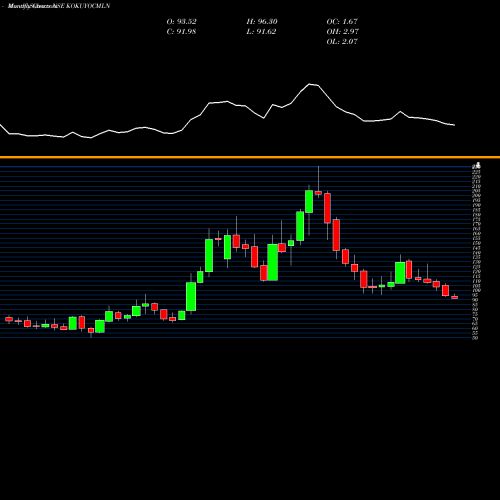This screenshot has width=500, height=500.
Task: Select the low value L: 91.62
Action: pyautogui.click(x=261, y=32)
